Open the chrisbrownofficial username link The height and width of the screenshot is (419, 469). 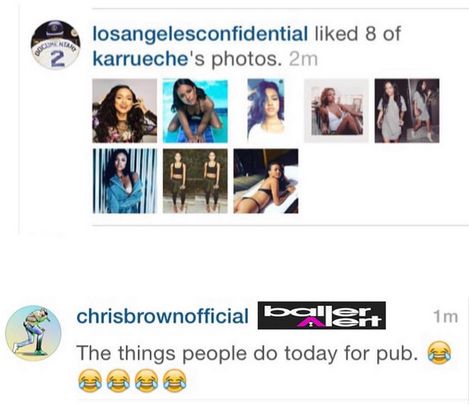[x=162, y=316]
